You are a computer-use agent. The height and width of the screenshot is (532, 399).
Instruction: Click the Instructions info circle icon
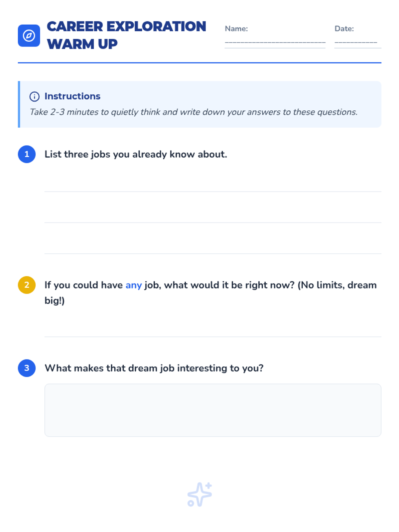pyautogui.click(x=35, y=96)
